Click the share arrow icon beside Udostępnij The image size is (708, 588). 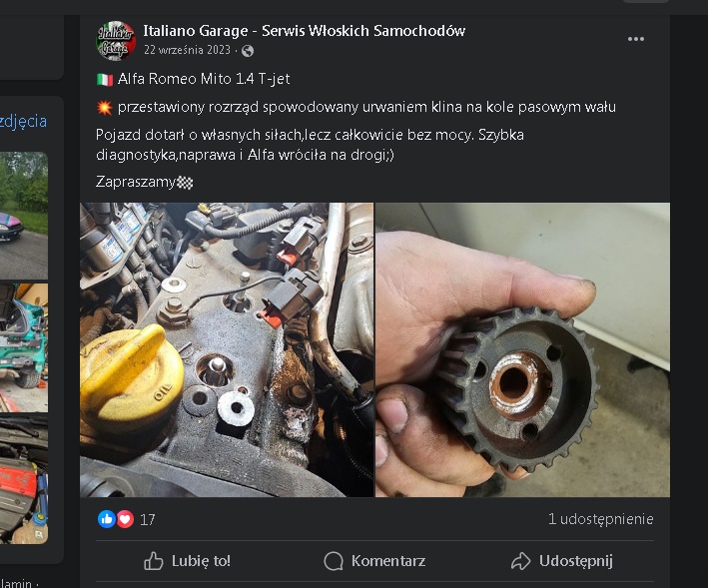pos(520,561)
